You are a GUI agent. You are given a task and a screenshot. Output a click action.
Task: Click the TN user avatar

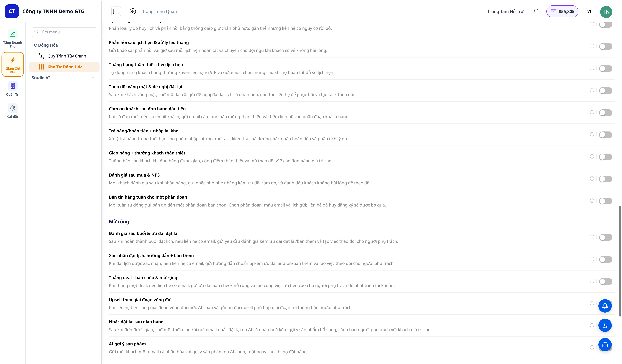(x=606, y=12)
